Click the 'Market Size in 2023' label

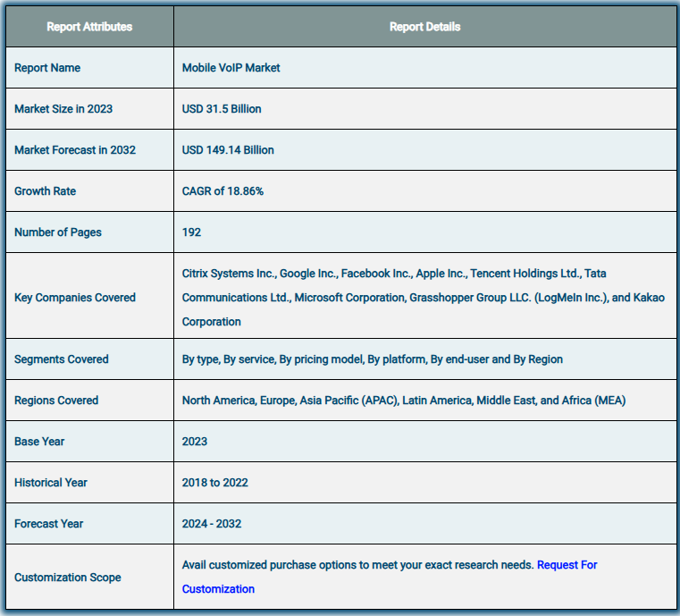[x=63, y=109]
